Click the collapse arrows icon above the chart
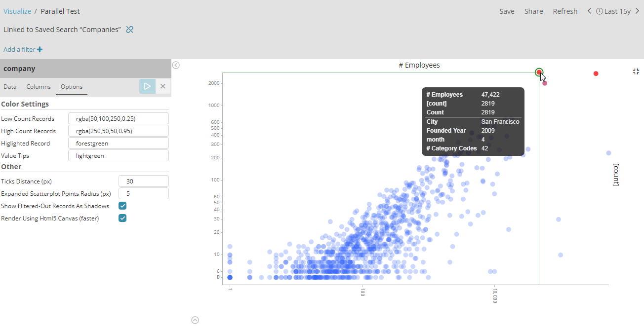Screen dimensions: 644x326 [636, 72]
